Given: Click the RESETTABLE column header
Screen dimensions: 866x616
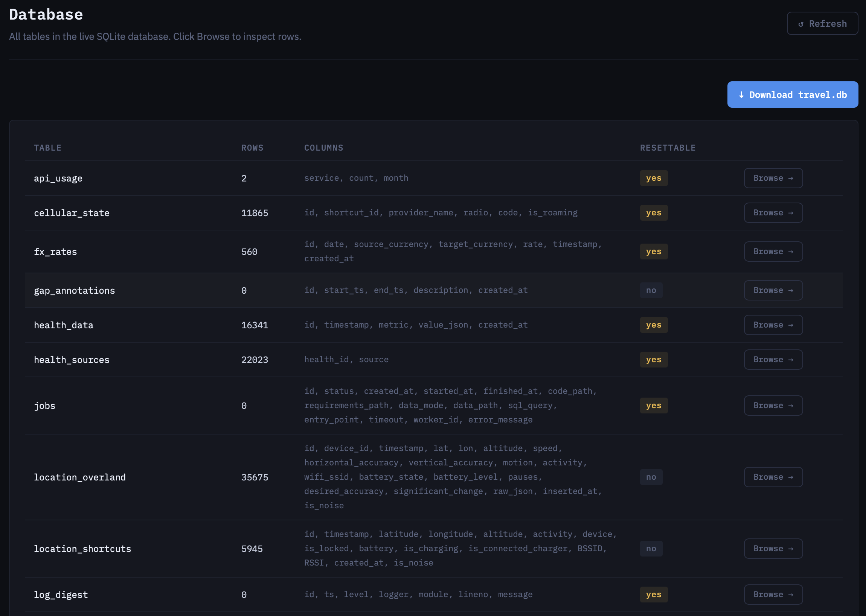Looking at the screenshot, I should click(668, 148).
